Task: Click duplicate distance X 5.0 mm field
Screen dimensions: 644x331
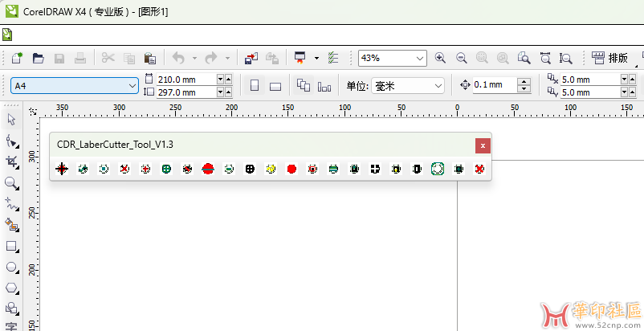Action: 589,80
